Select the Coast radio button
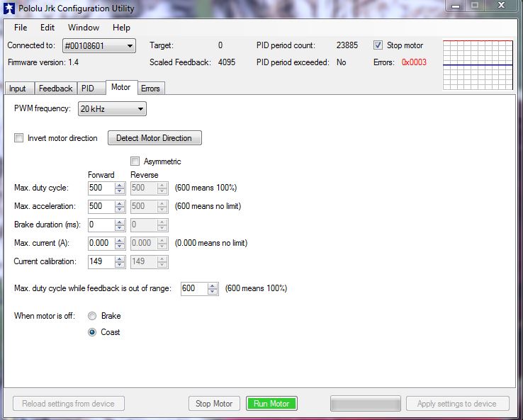This screenshot has width=523, height=420. click(x=92, y=332)
